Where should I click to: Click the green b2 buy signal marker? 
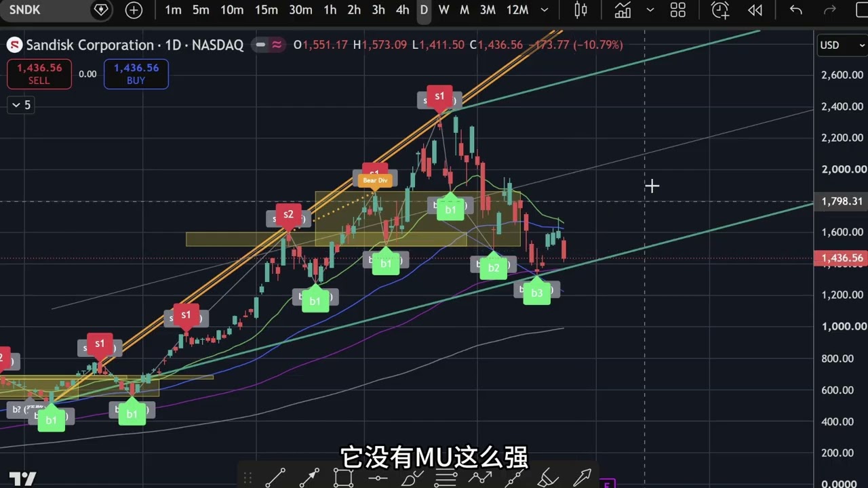(494, 267)
